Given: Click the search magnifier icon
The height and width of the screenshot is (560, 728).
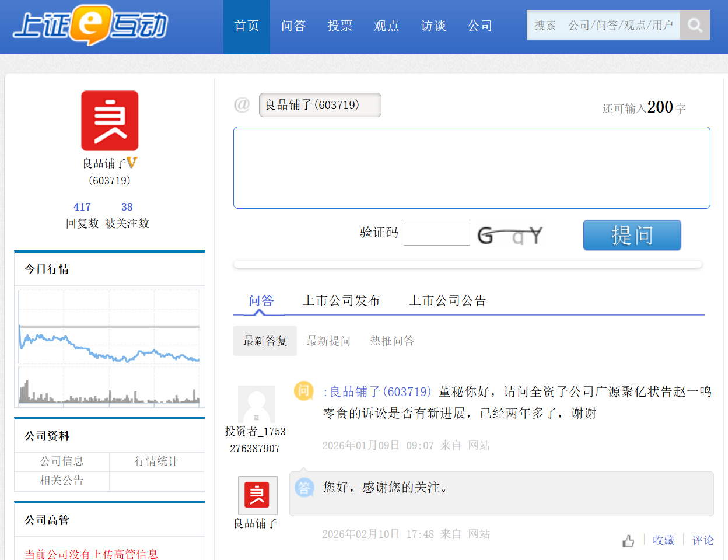Looking at the screenshot, I should [x=695, y=25].
